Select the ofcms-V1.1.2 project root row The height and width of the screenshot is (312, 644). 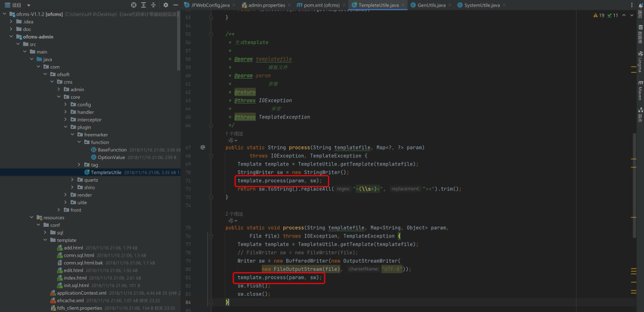coord(91,14)
